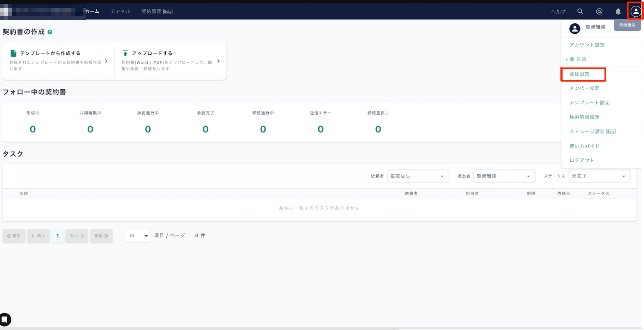Expand the 担当者 dropdown

coord(504,176)
